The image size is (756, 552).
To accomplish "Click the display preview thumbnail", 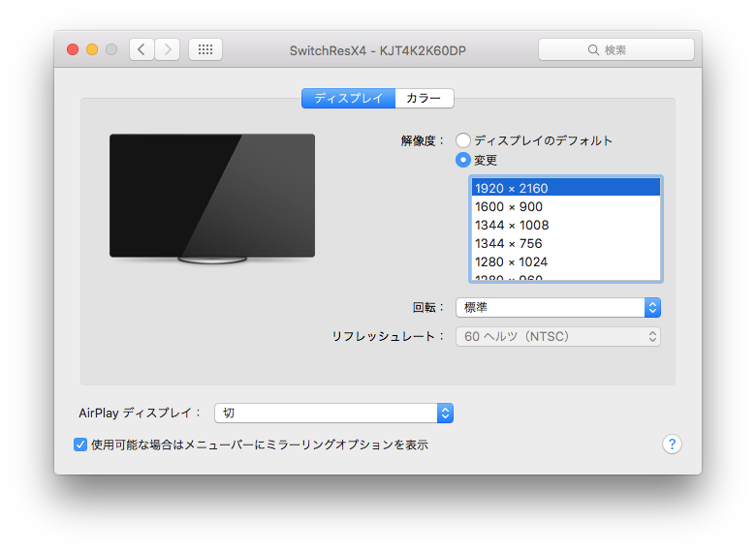I will coord(212,199).
